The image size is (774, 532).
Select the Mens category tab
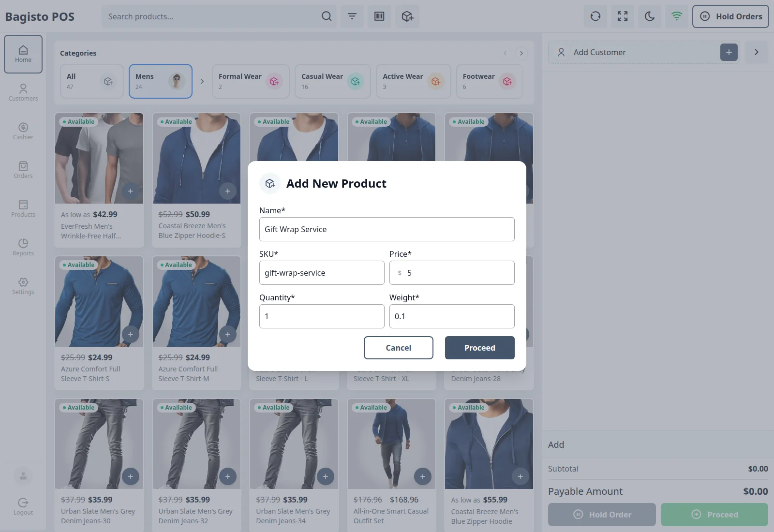pyautogui.click(x=161, y=81)
